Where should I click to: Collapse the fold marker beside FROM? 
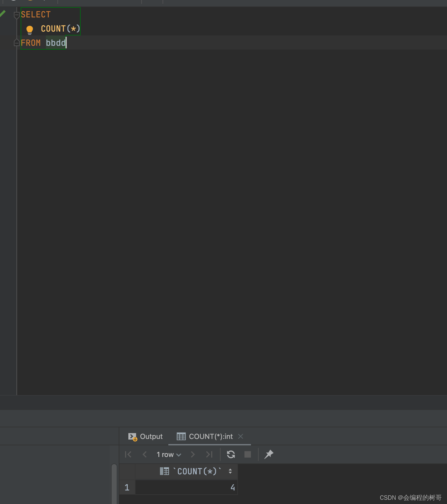point(17,43)
